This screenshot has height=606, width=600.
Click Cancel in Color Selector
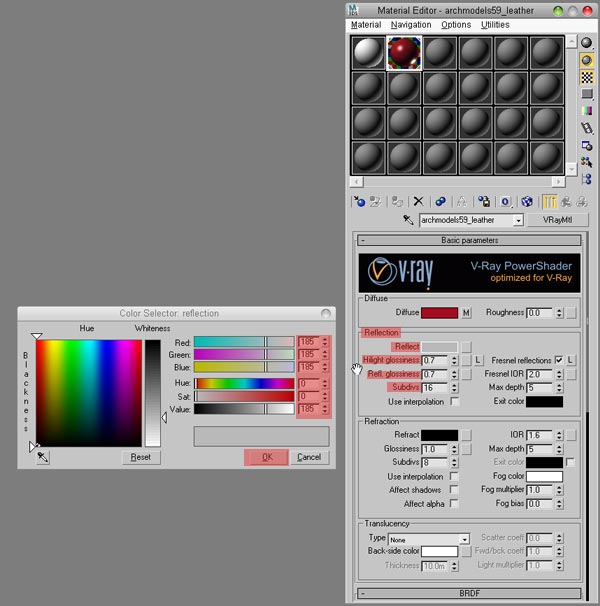(309, 457)
